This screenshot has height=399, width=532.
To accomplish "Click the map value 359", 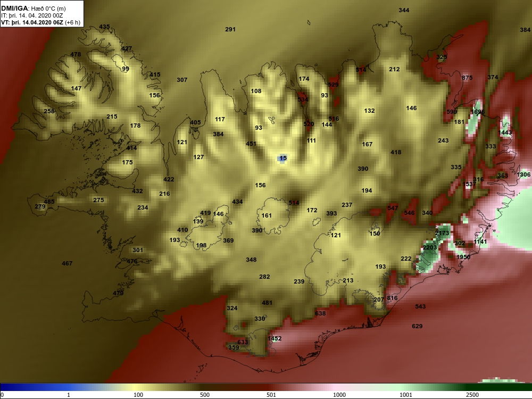I will coord(234,347).
